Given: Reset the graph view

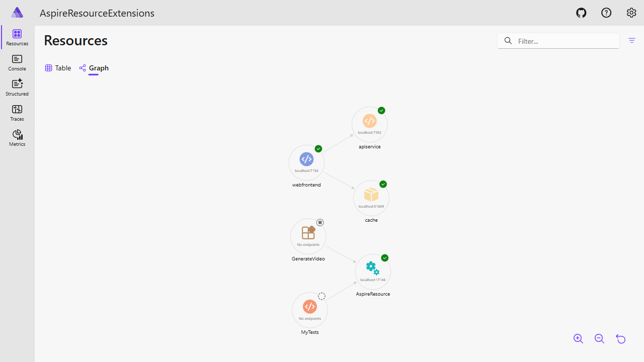Looking at the screenshot, I should point(621,339).
